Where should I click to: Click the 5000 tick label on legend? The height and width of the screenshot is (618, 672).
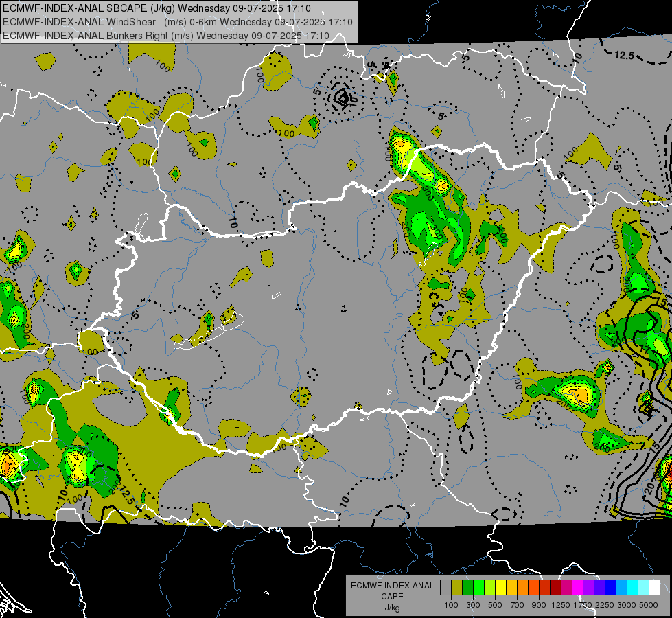pyautogui.click(x=649, y=605)
